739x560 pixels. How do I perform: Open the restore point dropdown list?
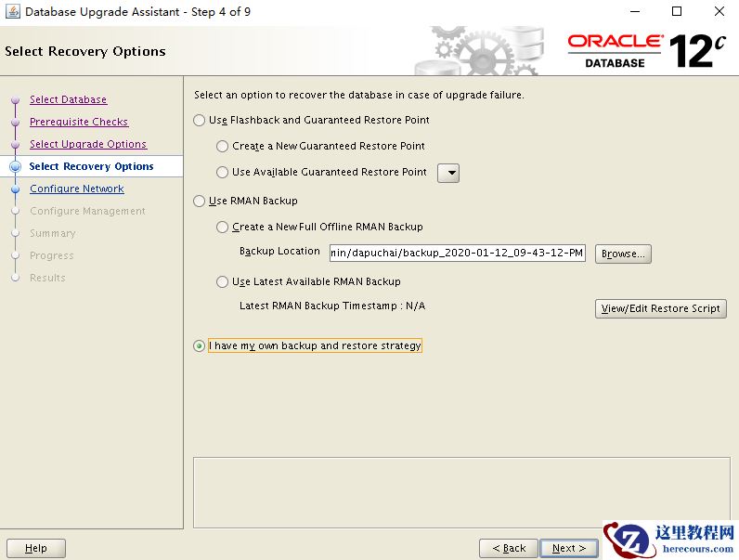click(448, 173)
